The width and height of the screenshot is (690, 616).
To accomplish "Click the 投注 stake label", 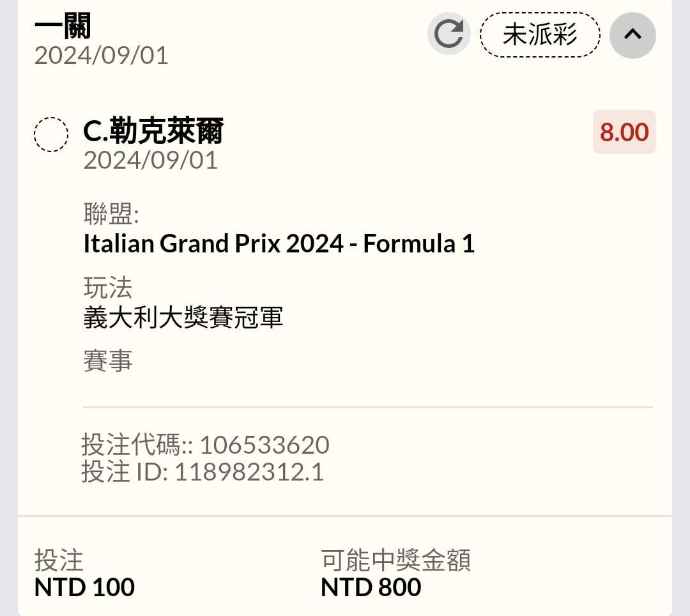I will click(59, 560).
